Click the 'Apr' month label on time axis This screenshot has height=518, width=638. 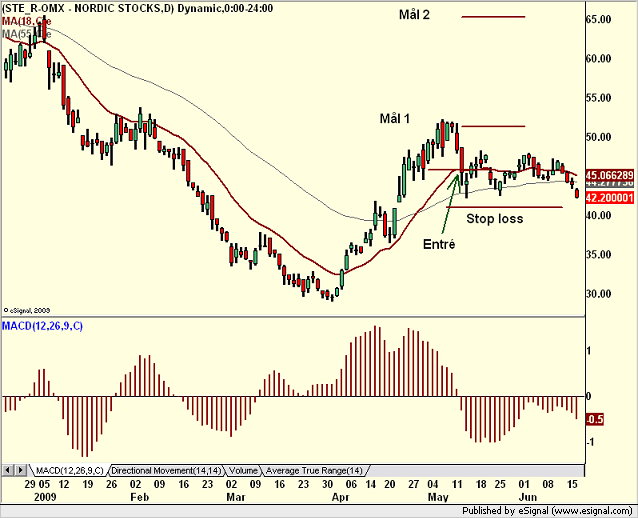click(x=340, y=497)
